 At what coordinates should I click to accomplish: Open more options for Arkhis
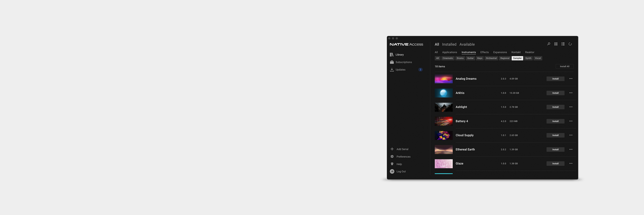571,93
